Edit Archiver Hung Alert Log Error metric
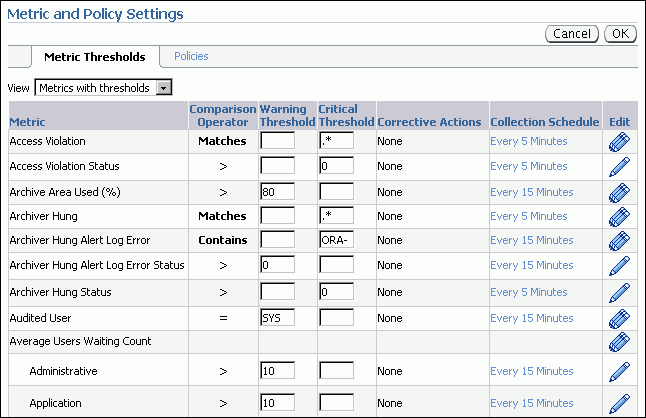Screen dimensions: 646x418 click(x=619, y=241)
